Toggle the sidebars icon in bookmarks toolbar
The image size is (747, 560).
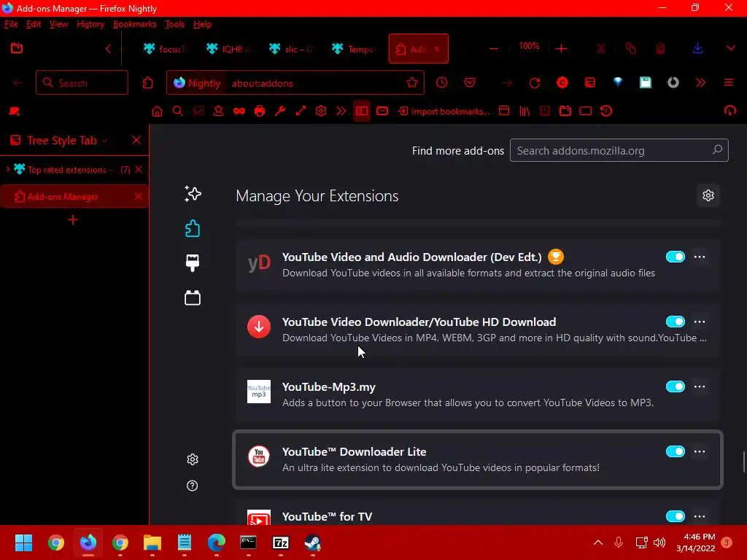[x=362, y=111]
